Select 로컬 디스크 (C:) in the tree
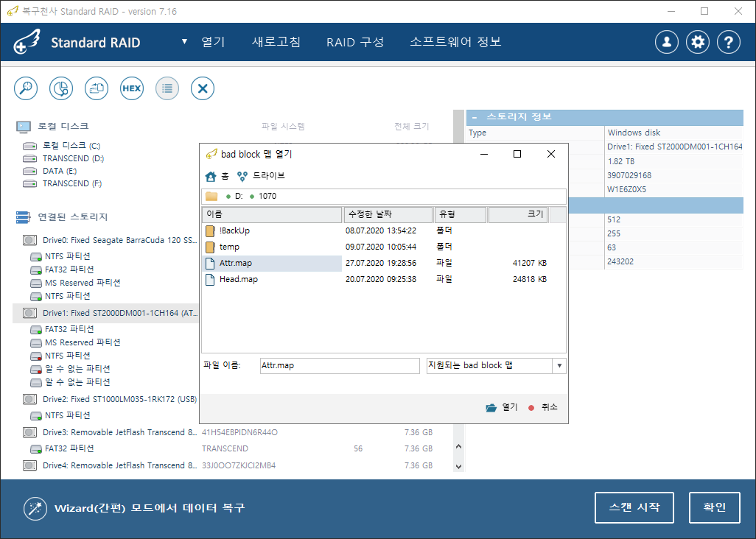This screenshot has height=539, width=756. 71,146
